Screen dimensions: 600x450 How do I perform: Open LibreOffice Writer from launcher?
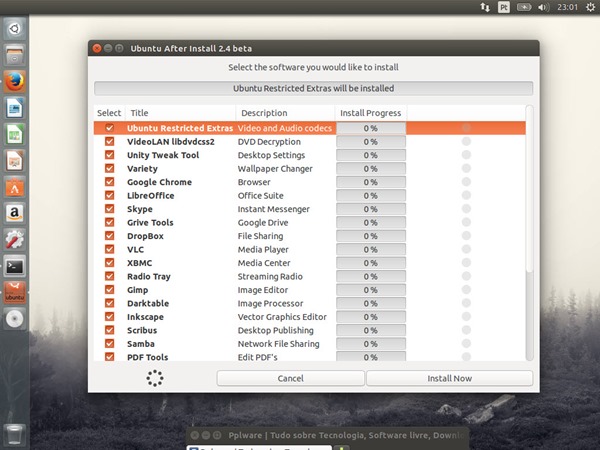point(15,108)
